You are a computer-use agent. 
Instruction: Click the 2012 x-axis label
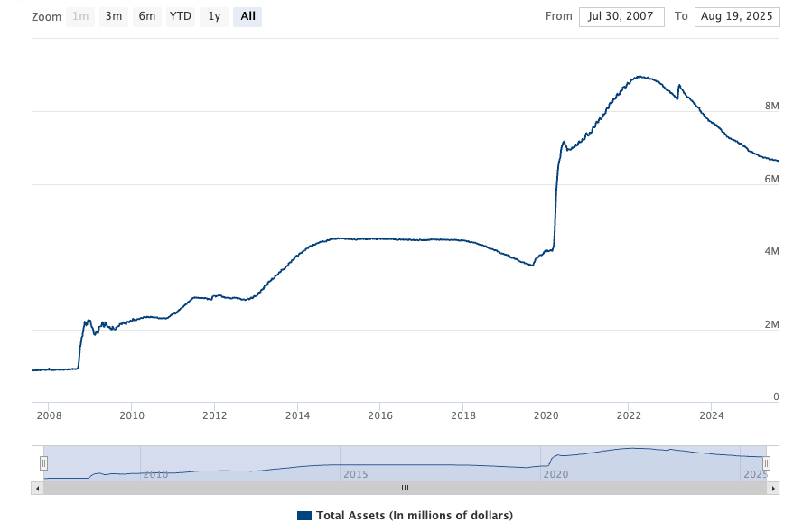point(214,415)
